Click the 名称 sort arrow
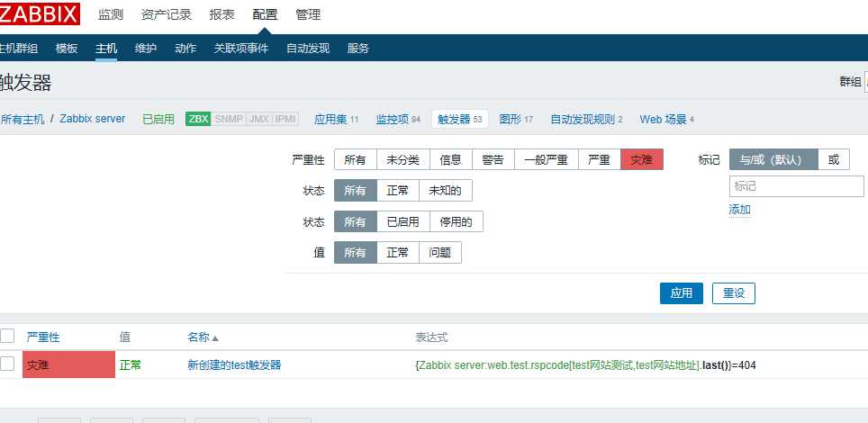This screenshot has width=868, height=423. [x=215, y=337]
